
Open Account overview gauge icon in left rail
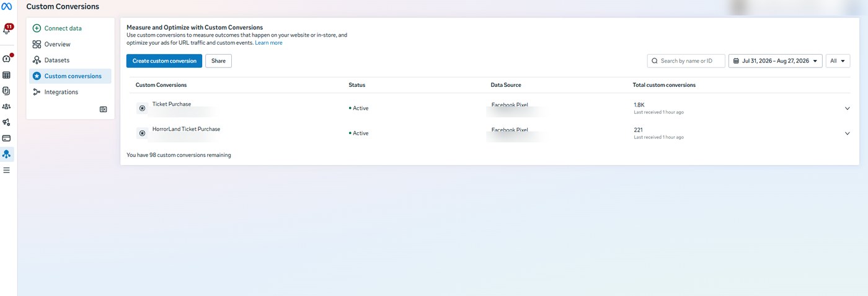[x=6, y=59]
